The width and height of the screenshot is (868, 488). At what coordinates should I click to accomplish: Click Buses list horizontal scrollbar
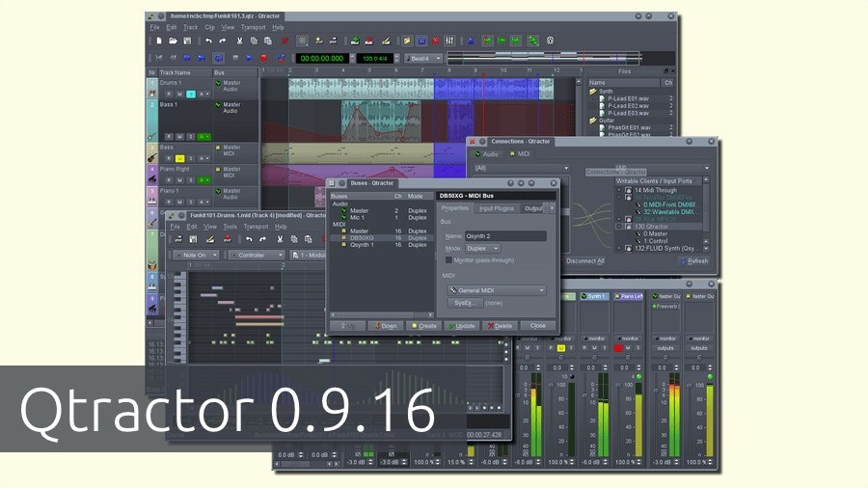point(381,314)
